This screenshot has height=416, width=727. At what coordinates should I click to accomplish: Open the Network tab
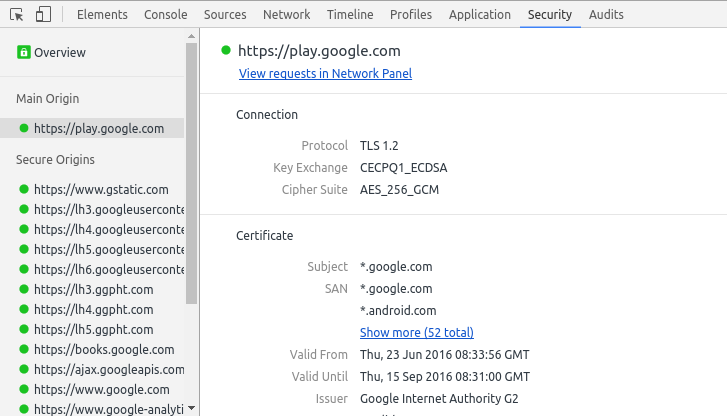(286, 15)
